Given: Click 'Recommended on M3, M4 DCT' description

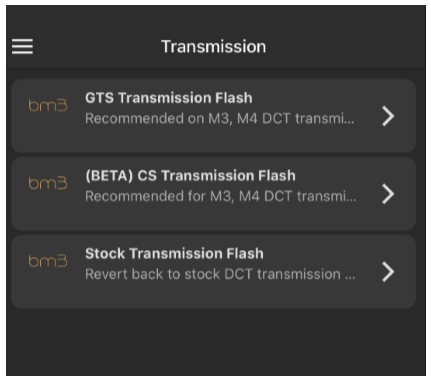Looking at the screenshot, I should point(220,118).
